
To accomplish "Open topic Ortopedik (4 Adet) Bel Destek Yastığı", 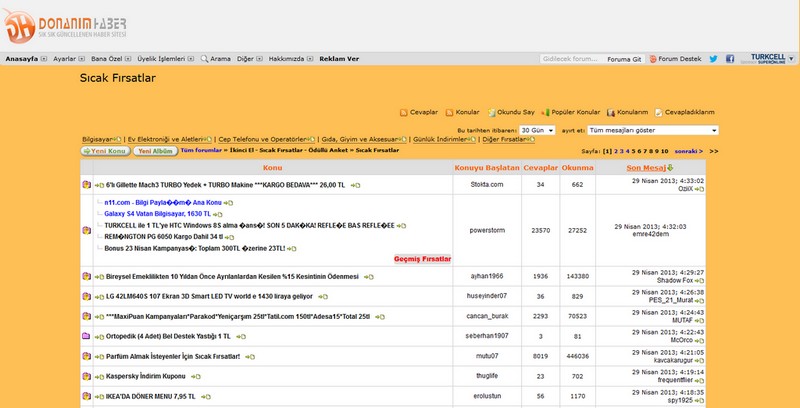I will (168, 337).
